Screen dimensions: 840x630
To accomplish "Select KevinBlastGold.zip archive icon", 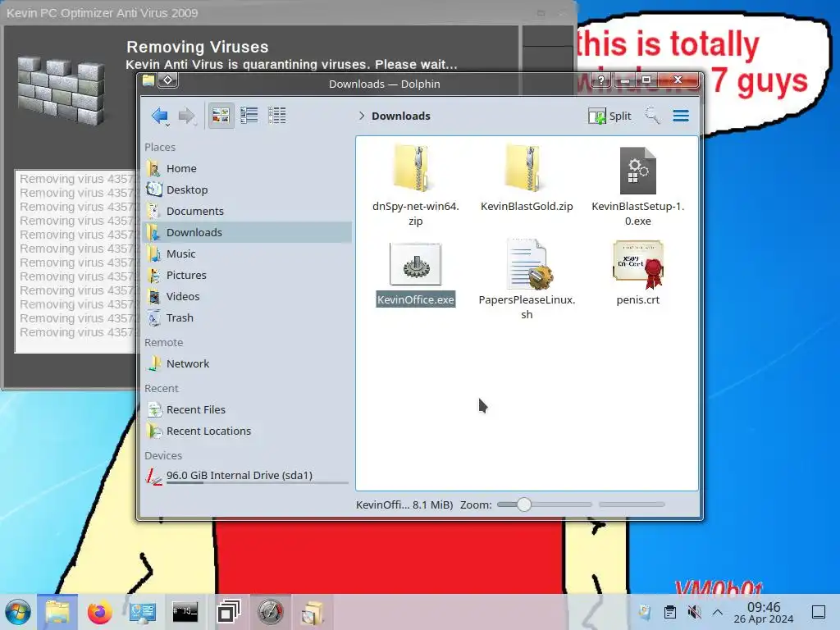I will pyautogui.click(x=523, y=168).
